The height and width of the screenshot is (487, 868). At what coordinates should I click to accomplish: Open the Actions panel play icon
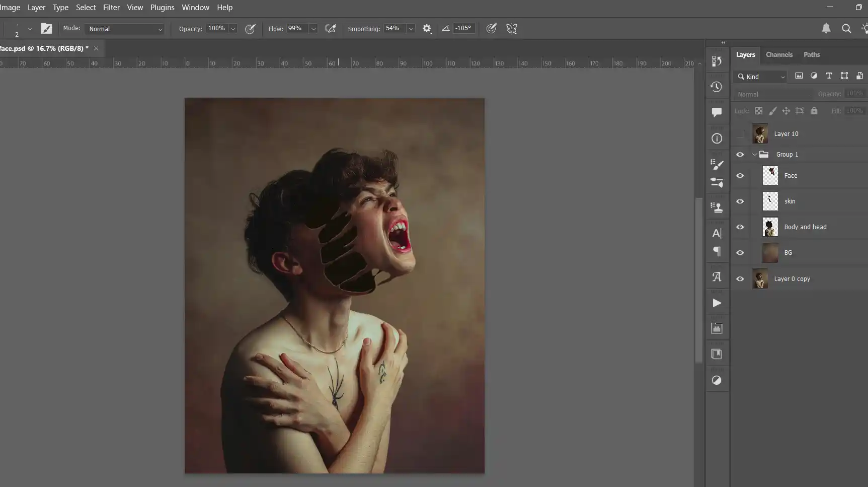coord(717,303)
